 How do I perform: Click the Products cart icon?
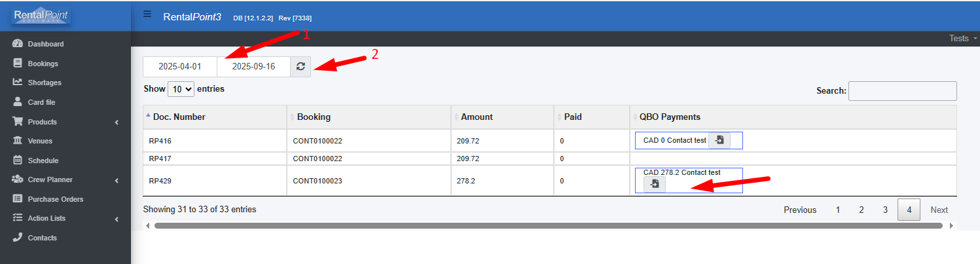coord(18,122)
